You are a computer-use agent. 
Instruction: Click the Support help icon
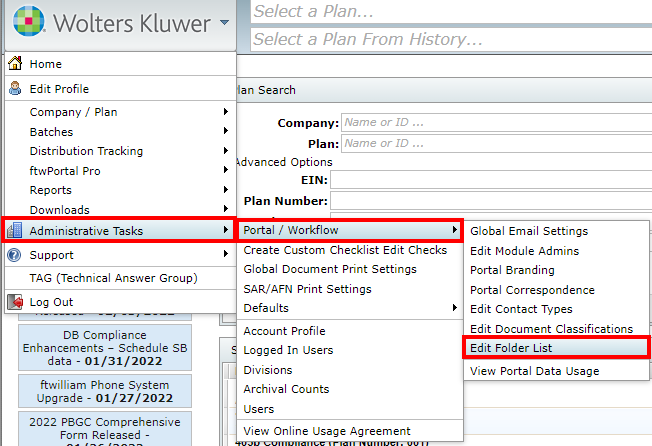pos(15,255)
